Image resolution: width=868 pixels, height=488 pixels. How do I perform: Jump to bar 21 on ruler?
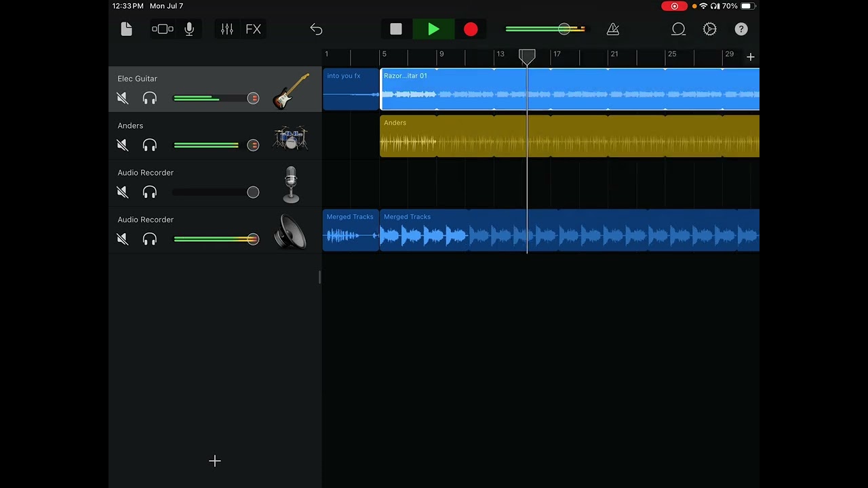[614, 54]
